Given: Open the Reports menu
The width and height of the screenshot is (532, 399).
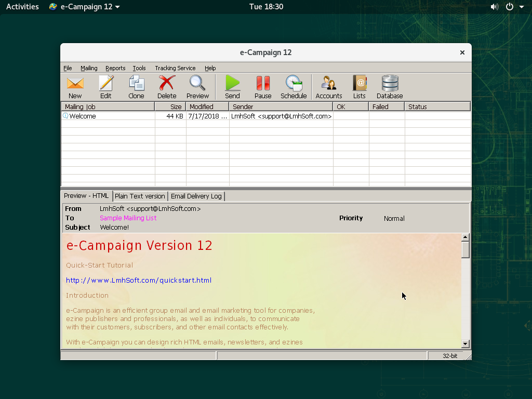Looking at the screenshot, I should (115, 68).
